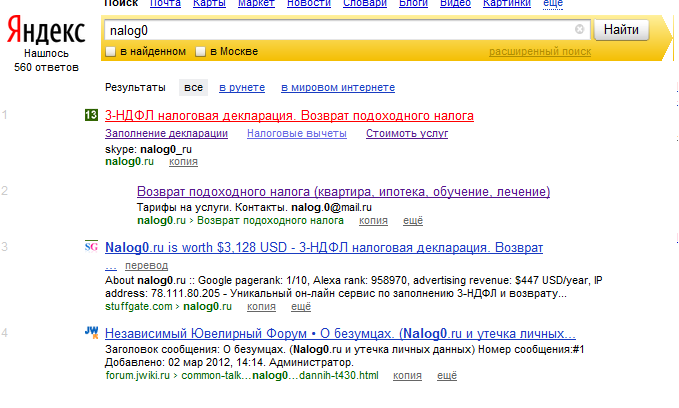The image size is (679, 408).
Task: Open the "3-НДФЛ налоговая декларация" result title
Action: [289, 116]
